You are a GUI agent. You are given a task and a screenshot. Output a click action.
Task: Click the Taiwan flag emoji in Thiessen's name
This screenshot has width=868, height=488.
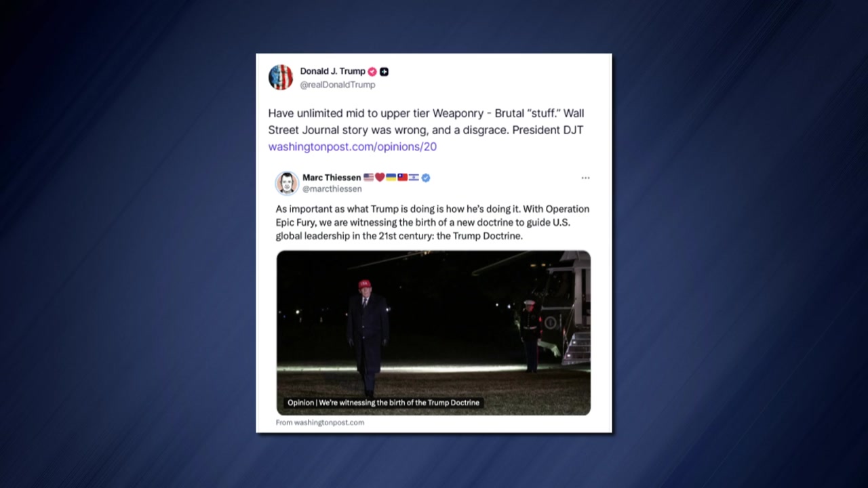[x=402, y=178]
